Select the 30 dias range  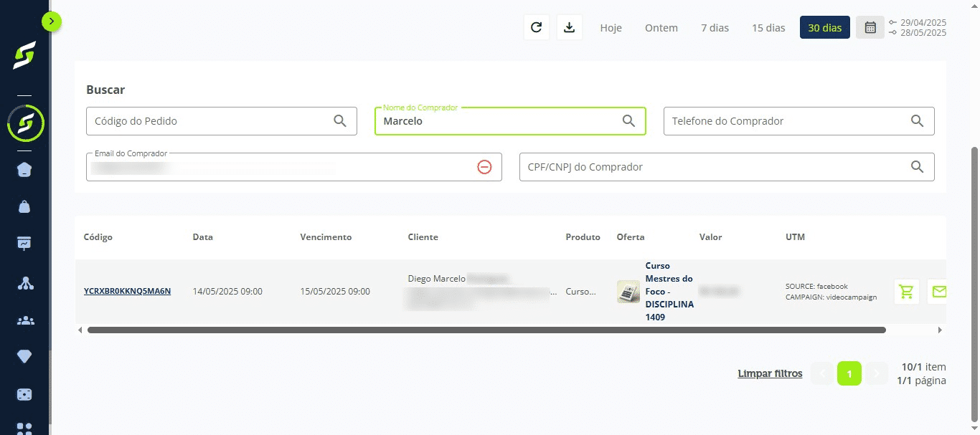coord(825,28)
